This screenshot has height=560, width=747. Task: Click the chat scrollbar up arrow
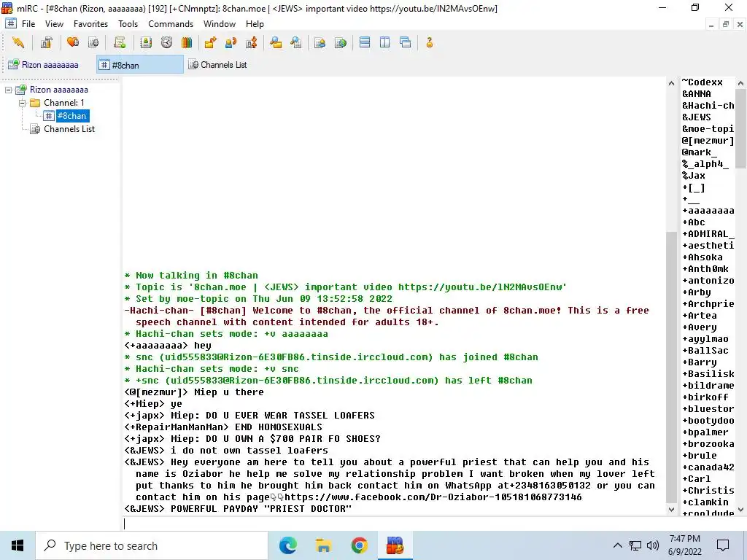(x=671, y=83)
